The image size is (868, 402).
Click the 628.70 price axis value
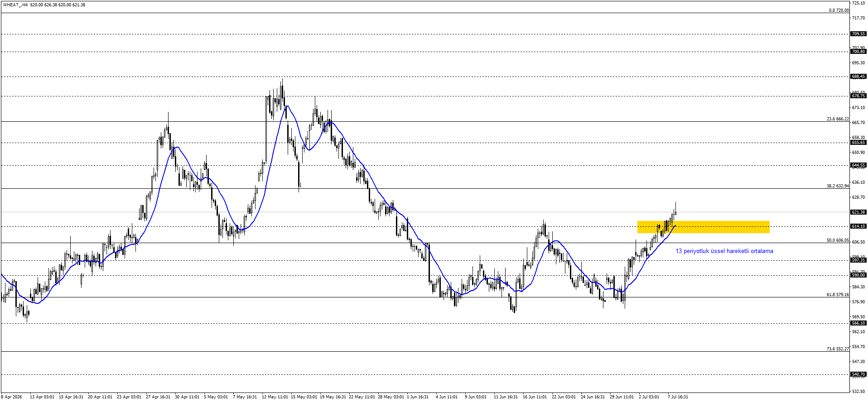[858, 197]
